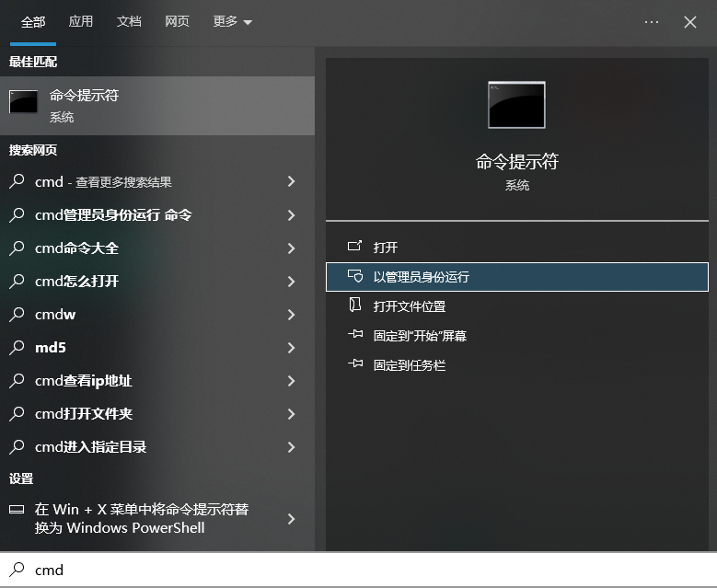Open suggestion cmd进入指定目录
Image resolution: width=717 pixels, height=588 pixels.
coord(157,447)
